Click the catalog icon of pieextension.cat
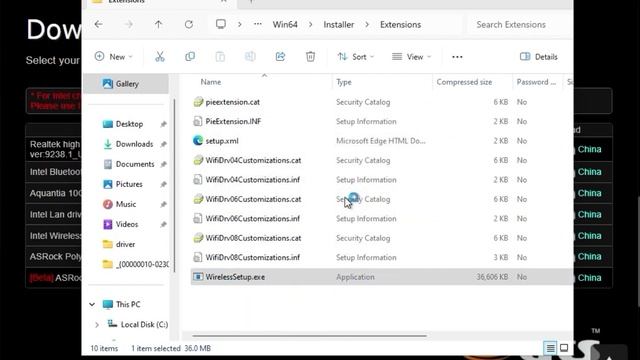640x360 pixels. point(198,102)
